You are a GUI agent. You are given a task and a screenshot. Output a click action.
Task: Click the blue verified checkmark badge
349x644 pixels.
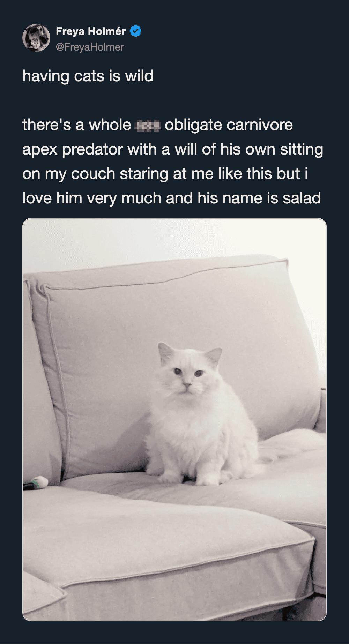135,31
